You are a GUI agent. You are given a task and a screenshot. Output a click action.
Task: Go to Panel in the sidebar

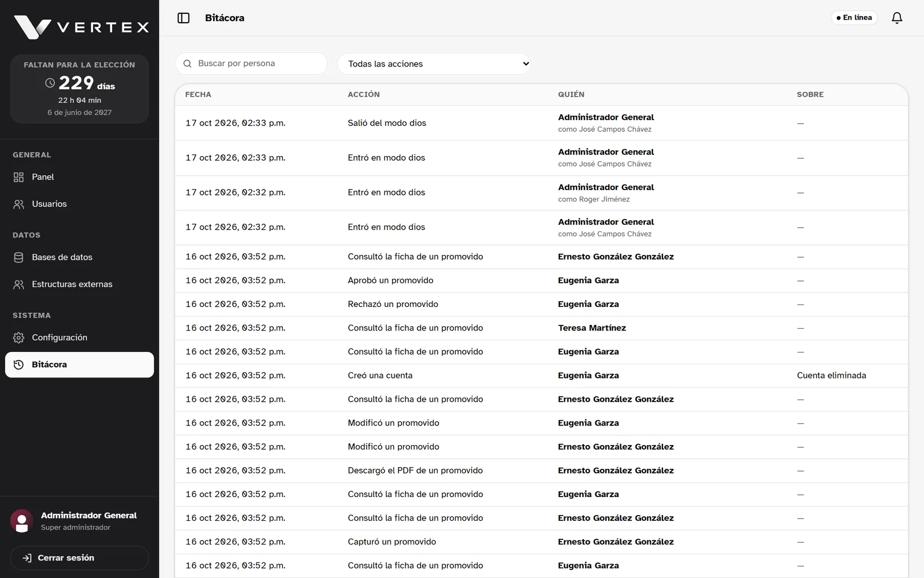click(x=80, y=177)
